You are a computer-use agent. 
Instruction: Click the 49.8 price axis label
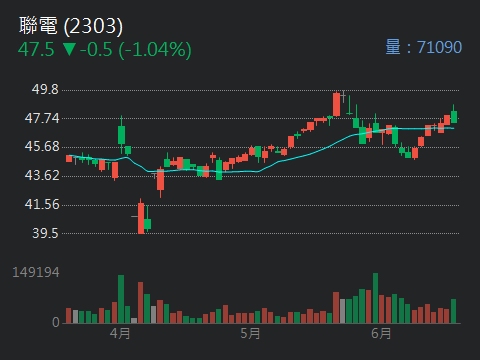click(45, 89)
